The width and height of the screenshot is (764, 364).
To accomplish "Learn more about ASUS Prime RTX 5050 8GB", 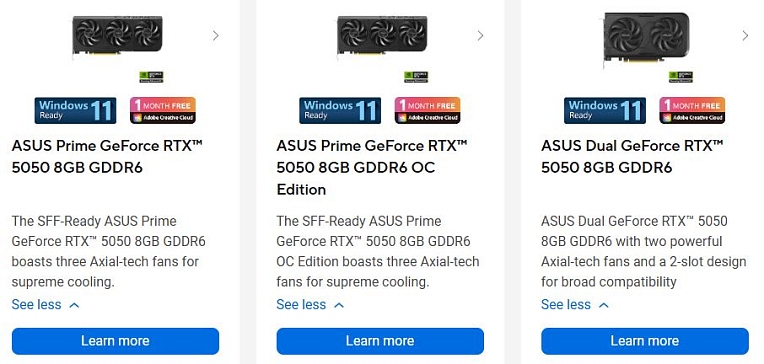I will [115, 341].
